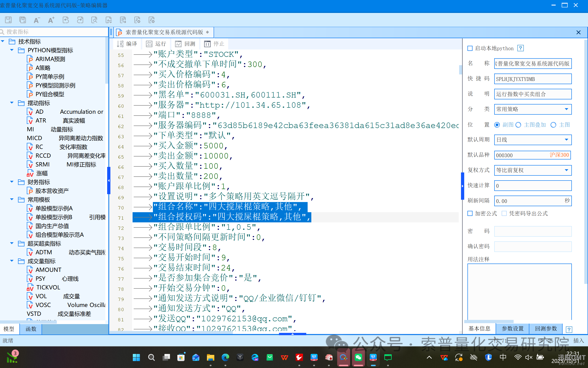The width and height of the screenshot is (588, 368).
Task: Open WeChat from the taskbar
Action: 358,357
